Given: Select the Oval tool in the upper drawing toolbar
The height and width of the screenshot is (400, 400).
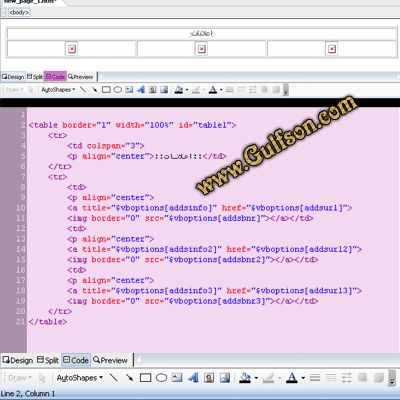Looking at the screenshot, I should coord(118,90).
